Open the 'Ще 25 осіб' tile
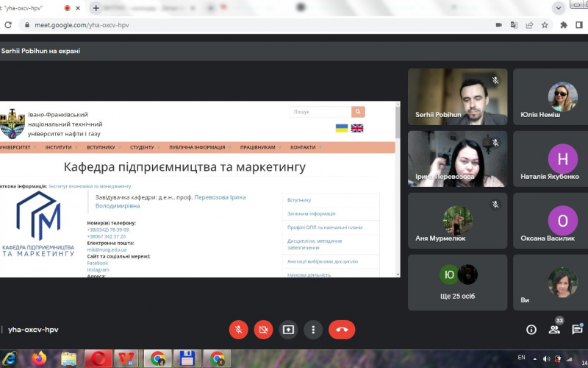Viewport: 588px width, 368px height. coord(457,283)
